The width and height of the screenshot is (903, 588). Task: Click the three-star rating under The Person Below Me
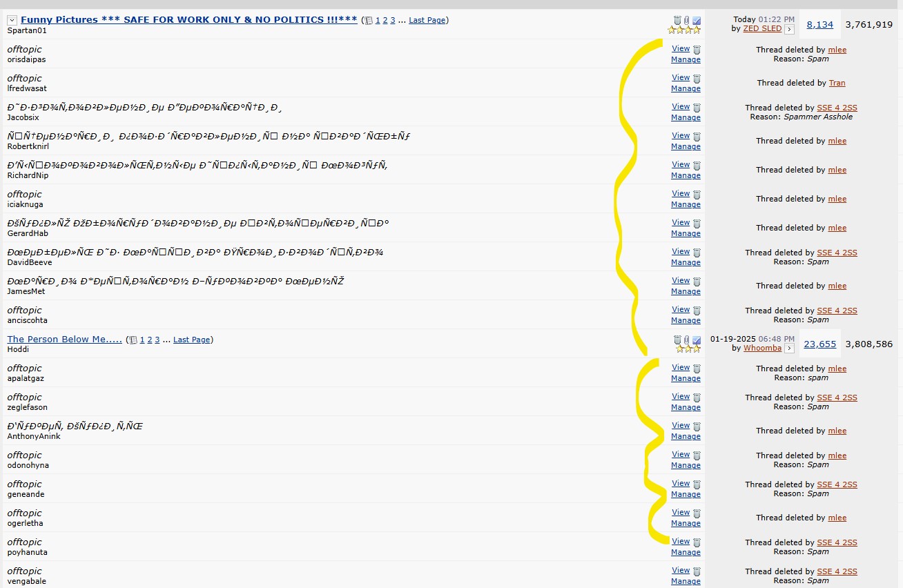tap(688, 348)
